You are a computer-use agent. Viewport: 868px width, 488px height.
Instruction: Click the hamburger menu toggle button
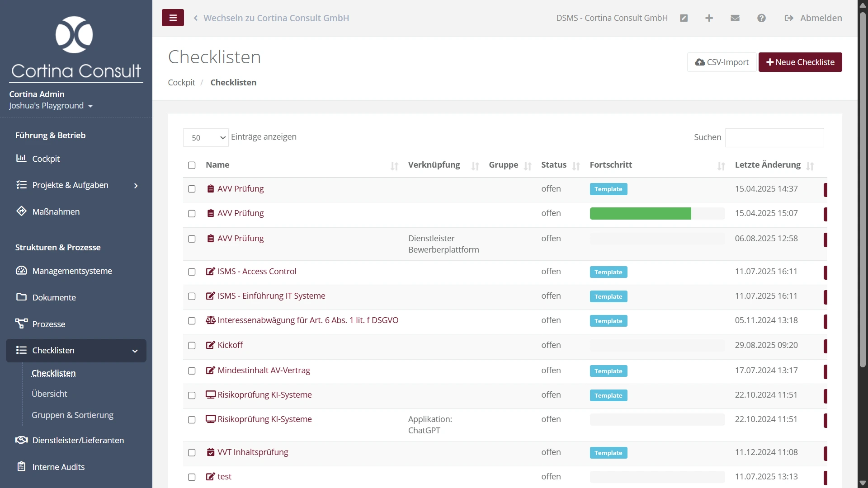[173, 18]
